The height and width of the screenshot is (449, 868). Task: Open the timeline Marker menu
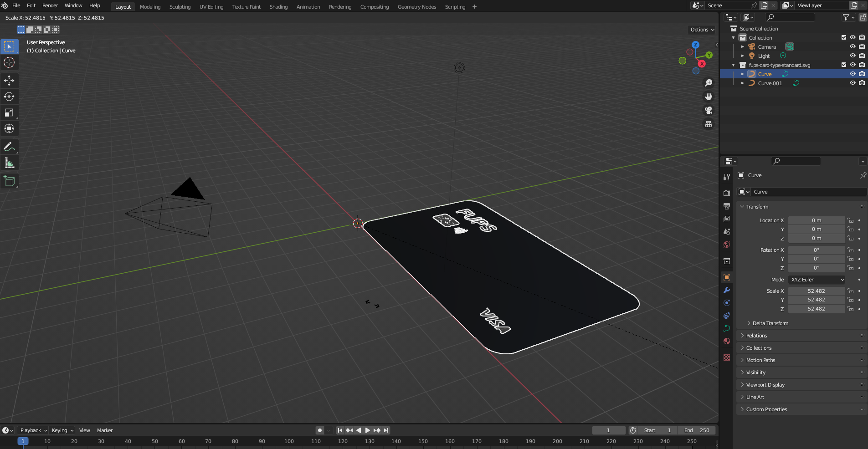pos(105,430)
